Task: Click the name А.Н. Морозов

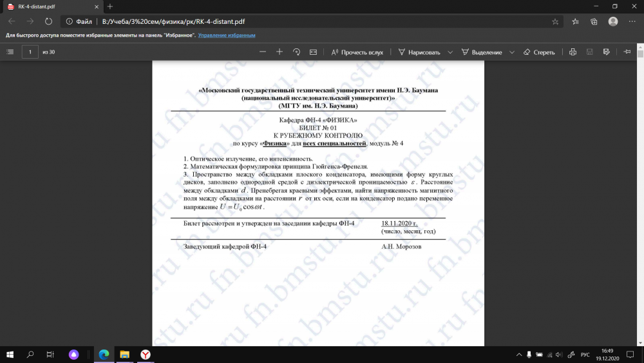Action: click(401, 247)
